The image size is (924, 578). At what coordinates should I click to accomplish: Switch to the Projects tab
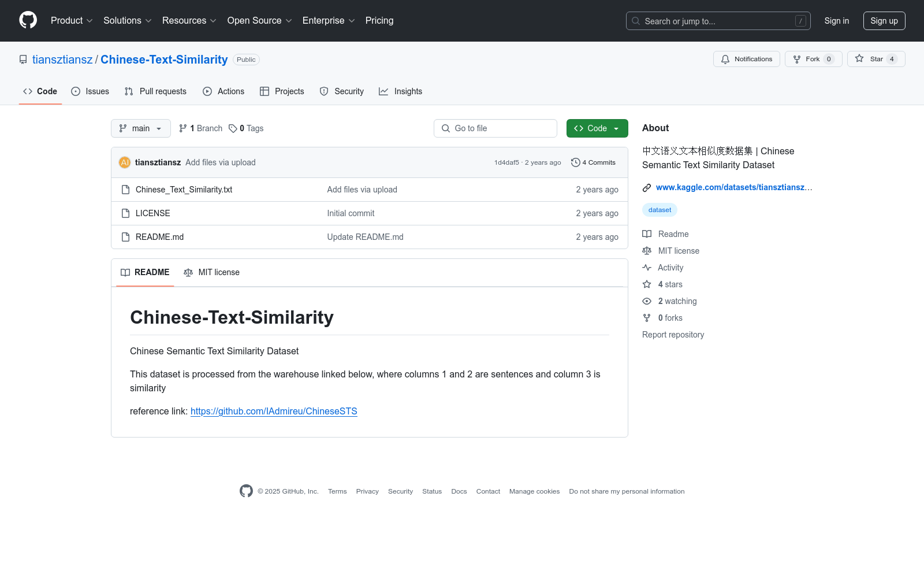[x=282, y=91]
